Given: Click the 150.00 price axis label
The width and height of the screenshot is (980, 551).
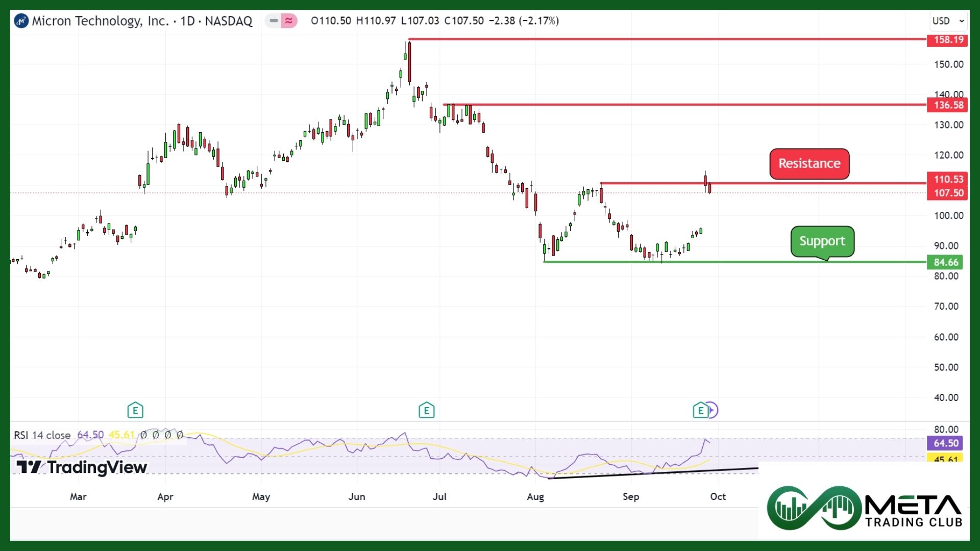Looking at the screenshot, I should (x=948, y=64).
